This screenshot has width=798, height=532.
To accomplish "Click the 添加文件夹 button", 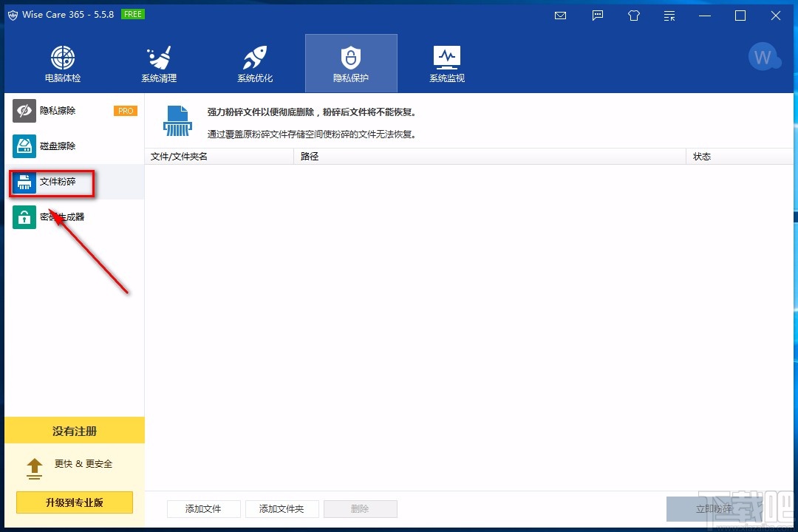I will (x=282, y=508).
